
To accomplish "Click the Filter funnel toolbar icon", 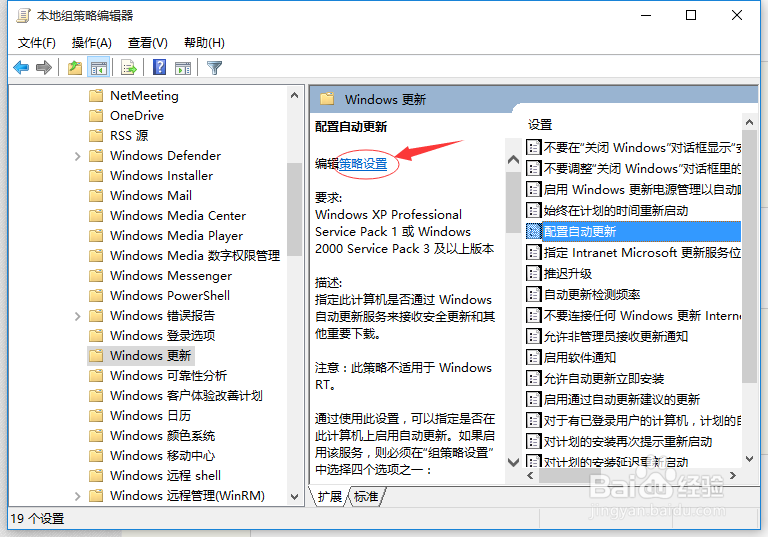I will coord(215,68).
